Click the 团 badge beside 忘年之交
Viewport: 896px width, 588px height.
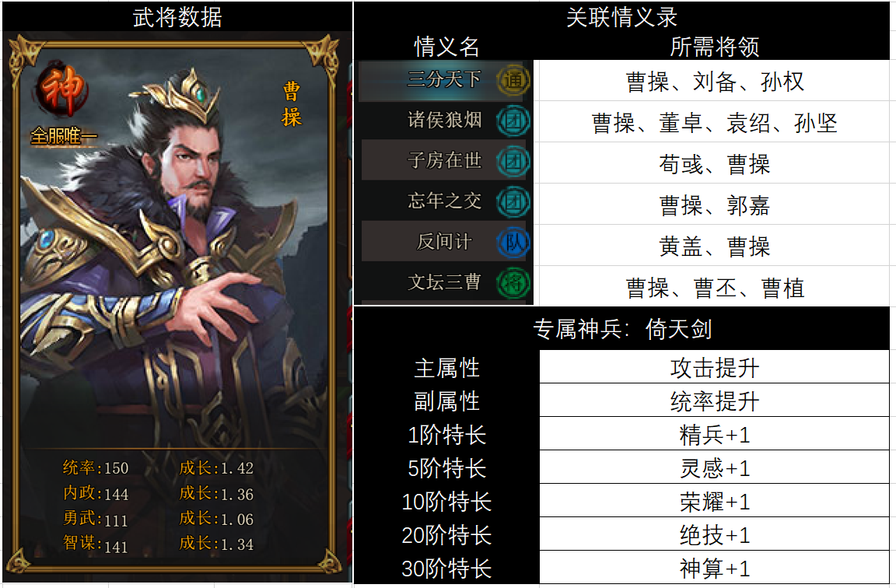click(x=513, y=202)
